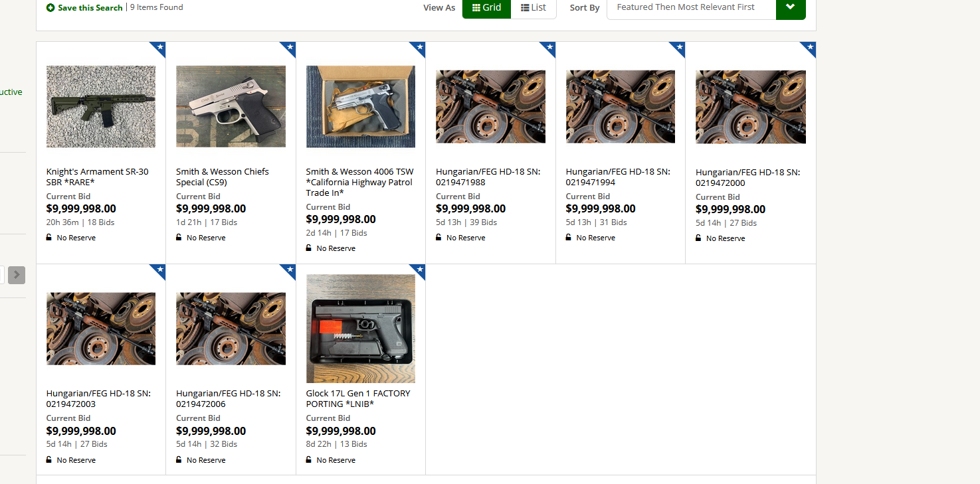Screen dimensions: 980x484
Task: Click "5d 13h | 31 Bids" text
Action: 597,222
